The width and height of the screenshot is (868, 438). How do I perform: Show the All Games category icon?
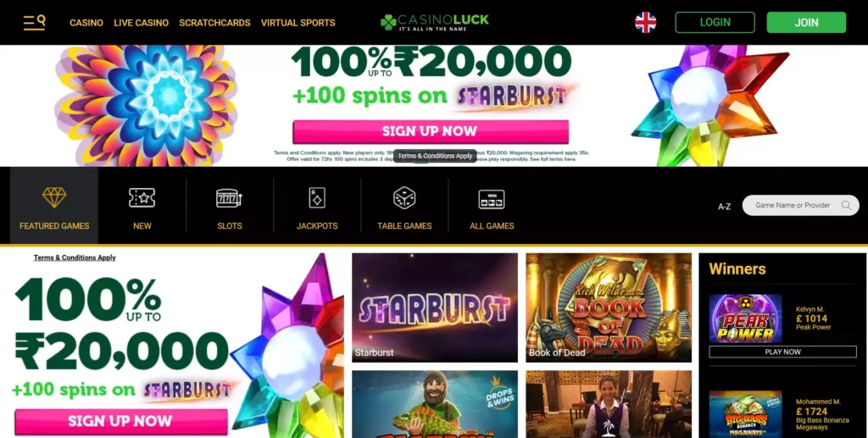coord(492,199)
